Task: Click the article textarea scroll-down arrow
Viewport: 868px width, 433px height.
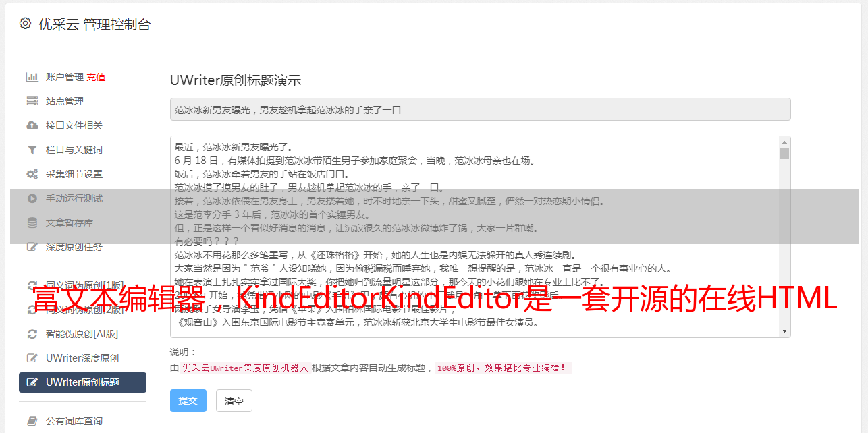Action: tap(784, 331)
